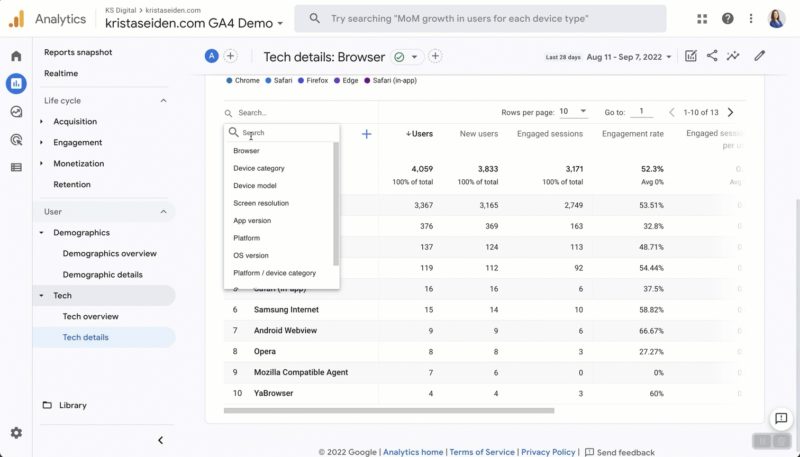Click the Analytics home footer link

(x=413, y=452)
